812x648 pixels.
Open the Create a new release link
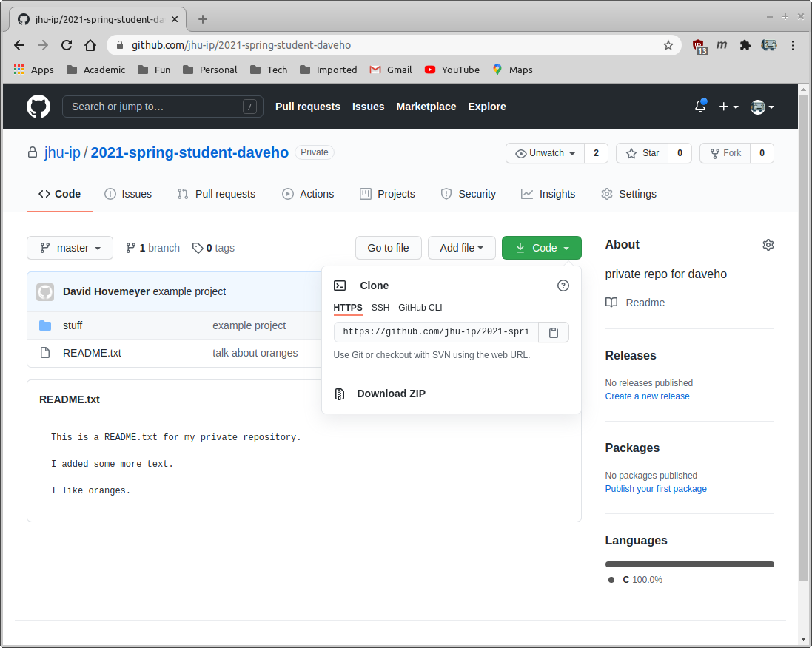click(x=647, y=396)
